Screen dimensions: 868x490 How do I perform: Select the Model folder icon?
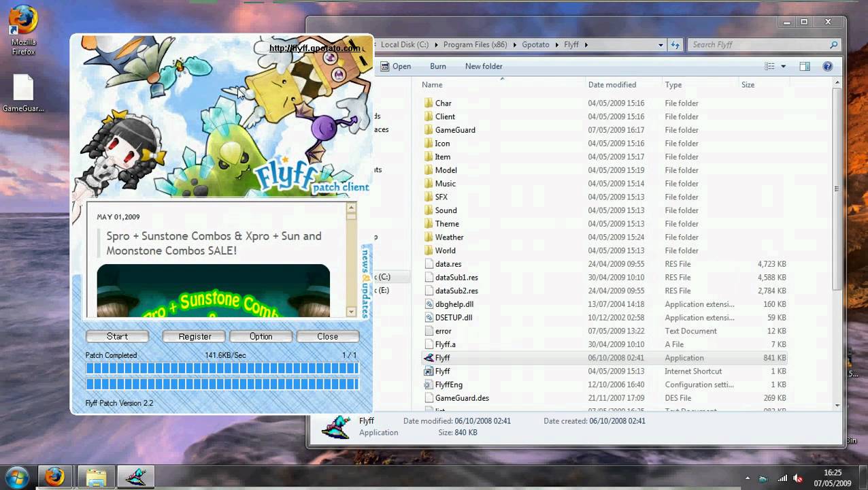coord(429,170)
